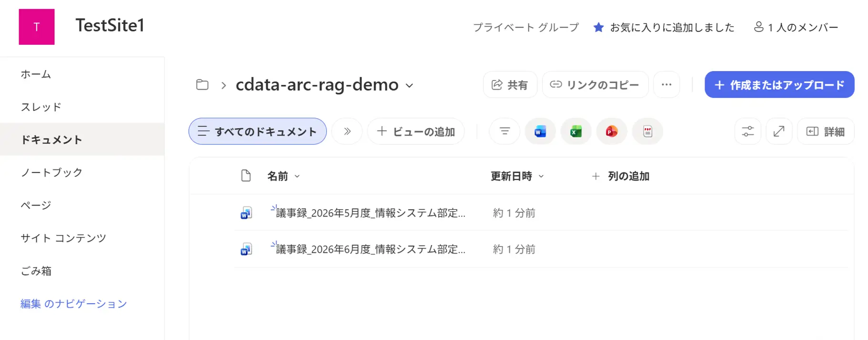This screenshot has height=340, width=868.
Task: Filter documents by PDF files
Action: coord(647,131)
